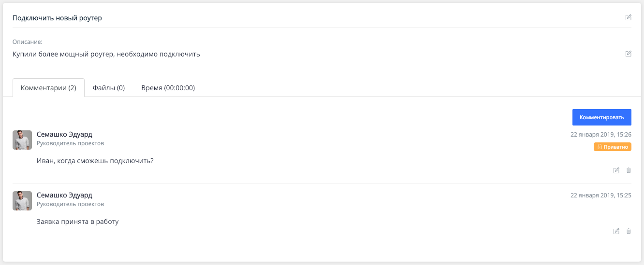Edit the description with the pencil icon

coord(628,54)
